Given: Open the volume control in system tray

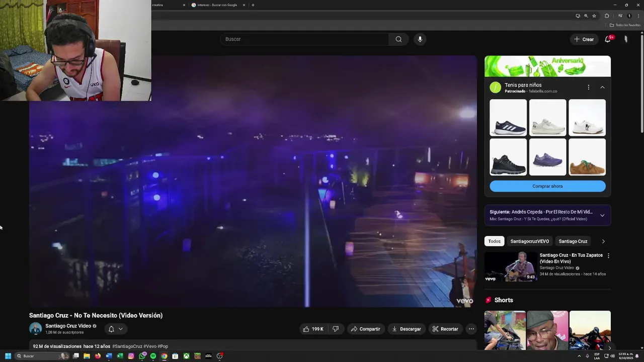Looking at the screenshot, I should point(612,356).
